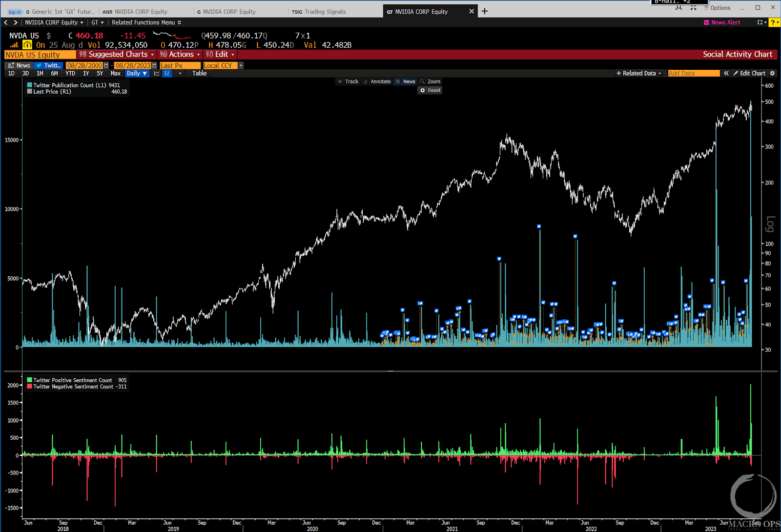
Task: Select the 1Y range
Action: pos(86,73)
